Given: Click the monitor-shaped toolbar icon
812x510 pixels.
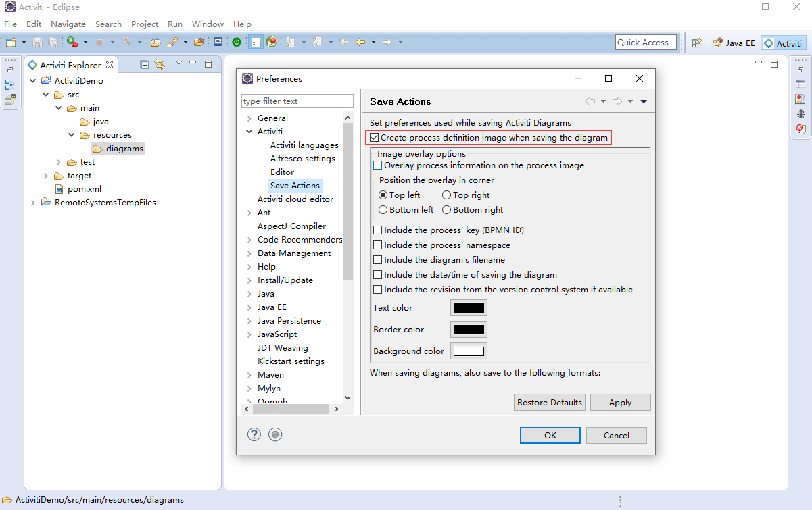Looking at the screenshot, I should tap(218, 42).
